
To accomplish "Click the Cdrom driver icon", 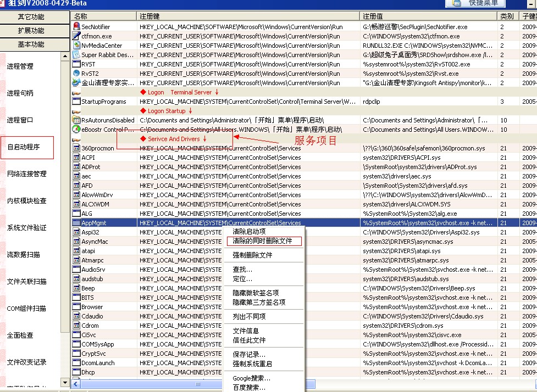I will click(x=76, y=326).
